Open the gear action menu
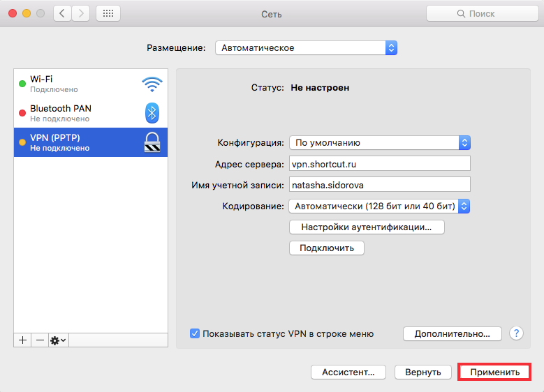544x392 pixels. (58, 340)
